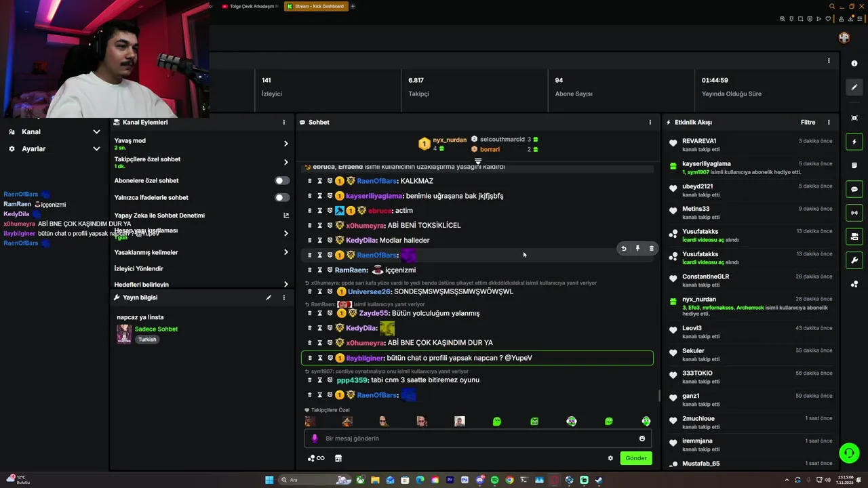This screenshot has width=868, height=488.
Task: Edit stream info with pencil icon
Action: [269, 298]
